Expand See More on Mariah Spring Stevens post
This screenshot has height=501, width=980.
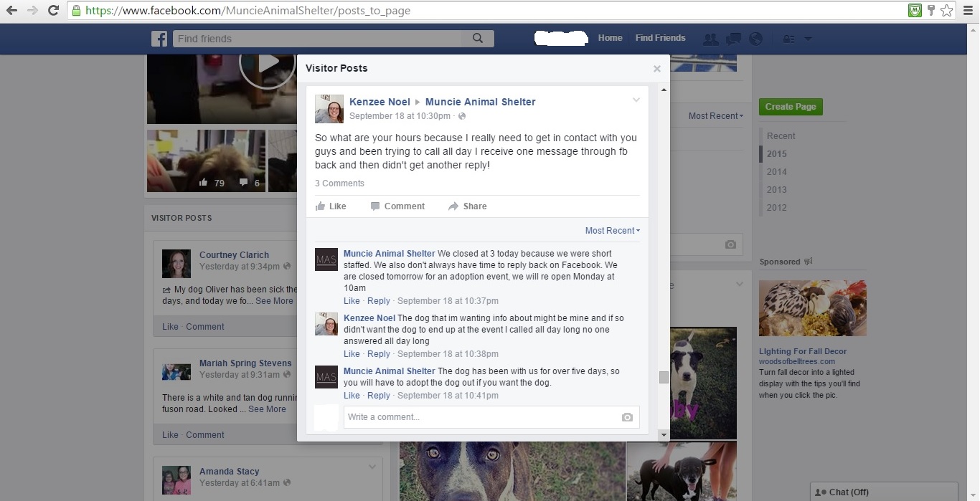[x=267, y=409]
